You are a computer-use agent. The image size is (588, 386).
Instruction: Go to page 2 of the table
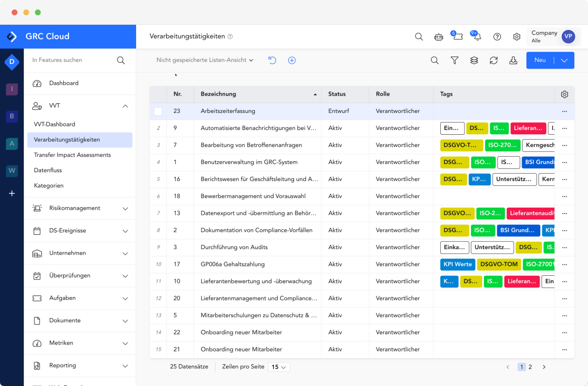[x=530, y=367]
